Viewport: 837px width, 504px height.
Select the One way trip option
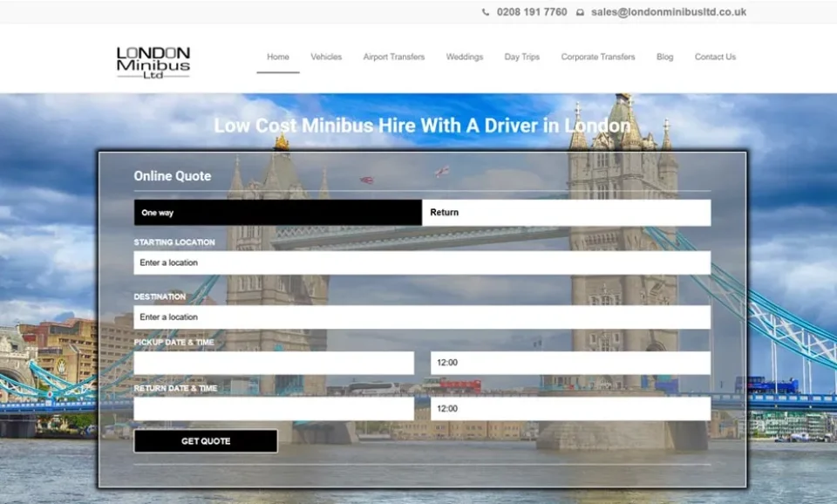[277, 213]
